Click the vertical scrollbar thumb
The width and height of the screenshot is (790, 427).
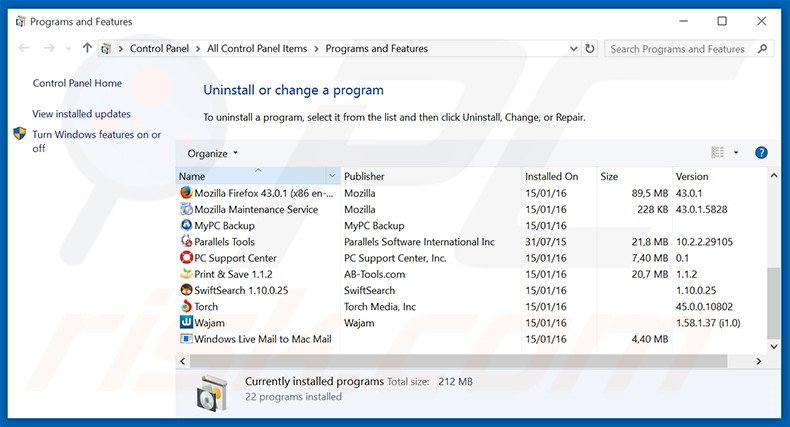point(773,303)
